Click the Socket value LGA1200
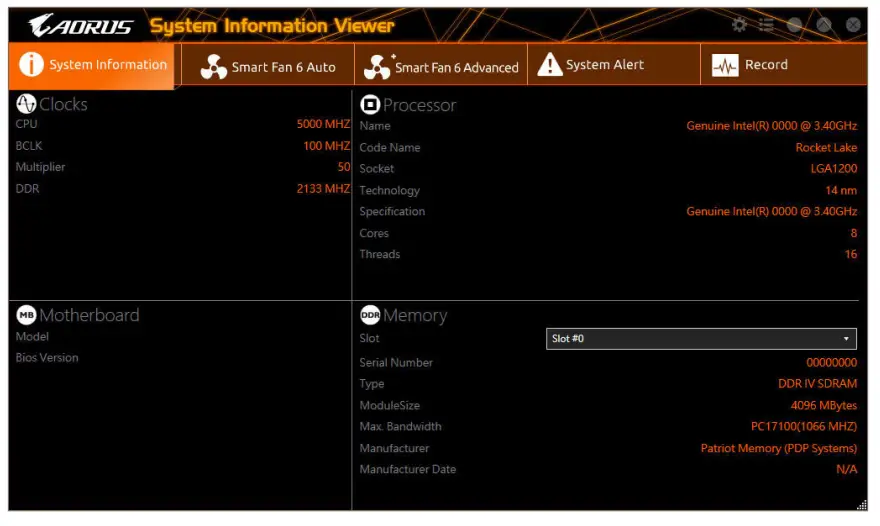Screen dimensions: 880x526 click(834, 168)
